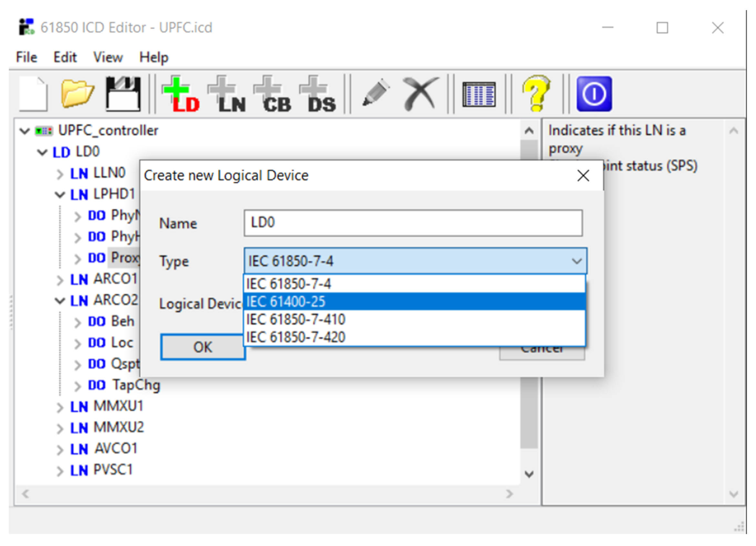Select IEC 61850-7-410 from the list

coord(296,320)
